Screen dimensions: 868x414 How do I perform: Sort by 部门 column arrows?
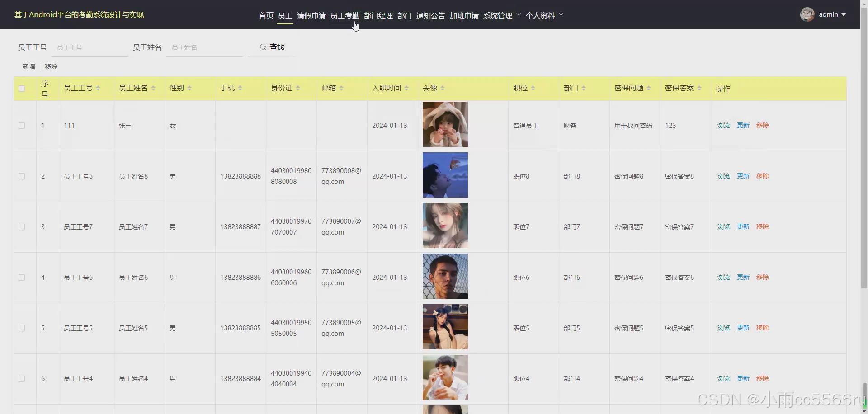(584, 88)
